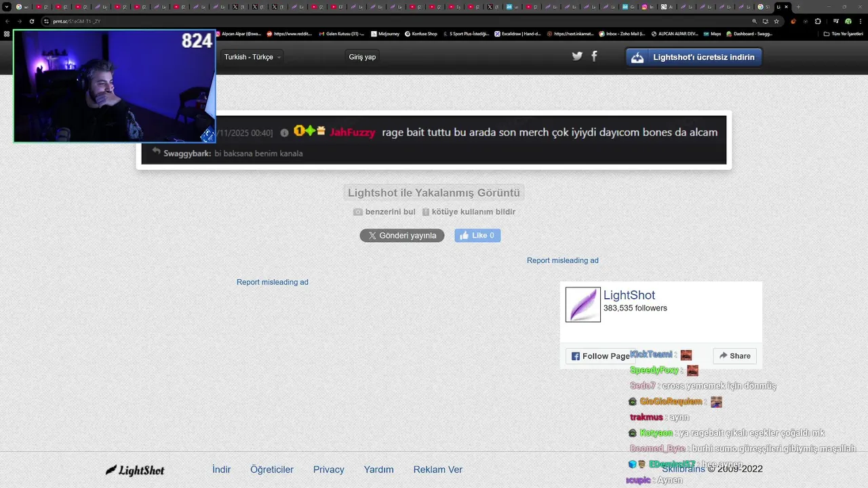Click the Lightshot ile Yakalanmış Görüntü heading
The width and height of the screenshot is (868, 488).
[x=434, y=193]
